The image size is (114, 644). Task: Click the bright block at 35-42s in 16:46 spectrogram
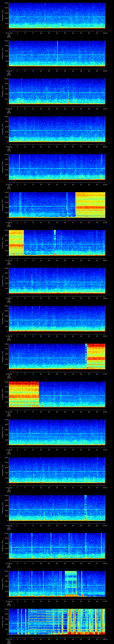pyautogui.click(x=71, y=584)
